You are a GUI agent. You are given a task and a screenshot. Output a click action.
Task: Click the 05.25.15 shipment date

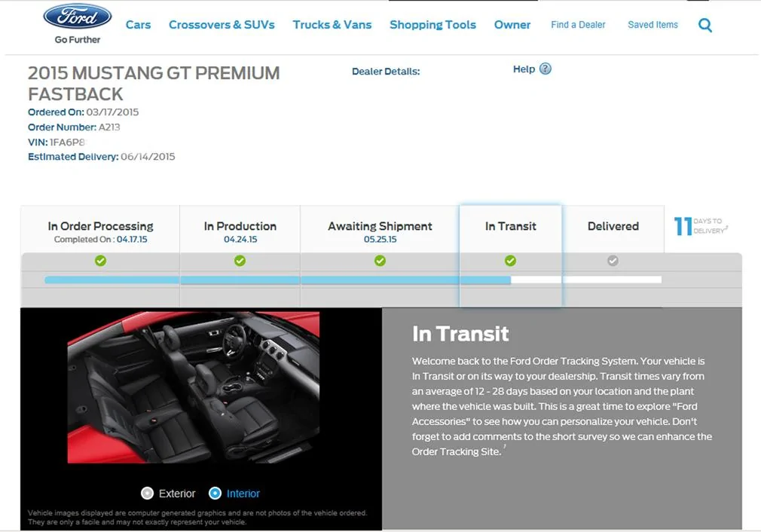point(380,240)
